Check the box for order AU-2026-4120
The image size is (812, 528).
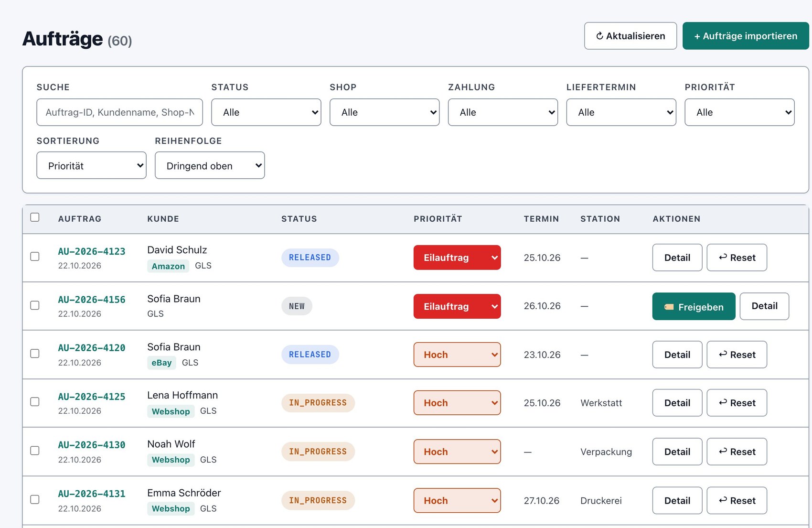coord(35,354)
